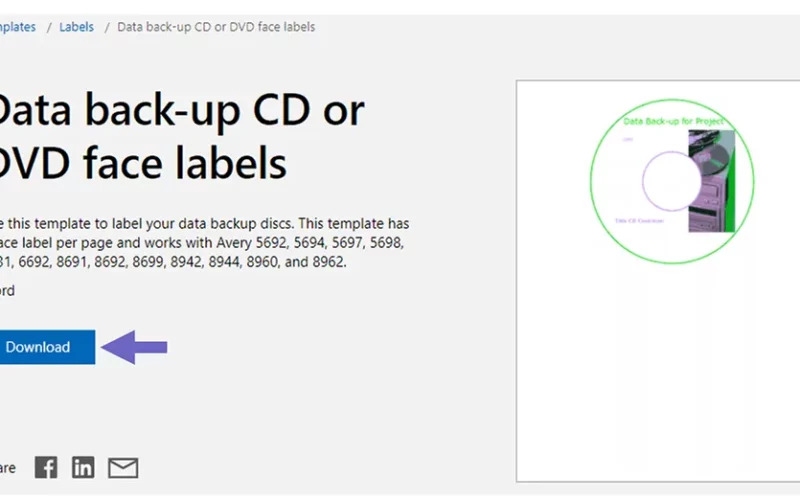Click the CD center hole in preview

(x=671, y=181)
